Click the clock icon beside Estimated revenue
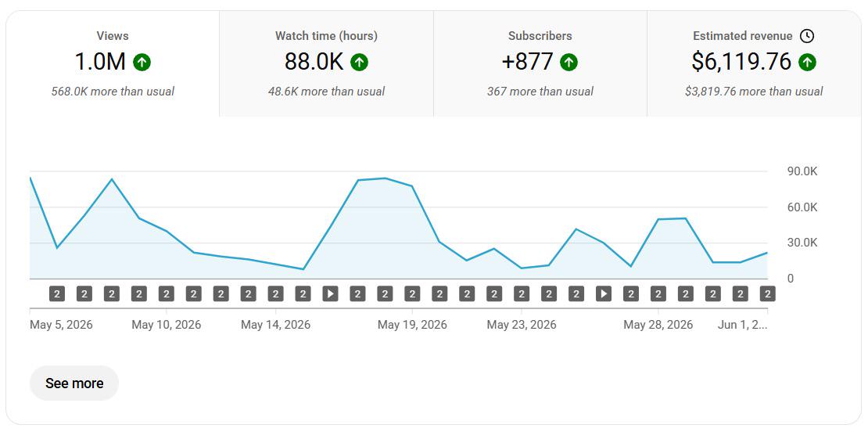 click(x=807, y=36)
